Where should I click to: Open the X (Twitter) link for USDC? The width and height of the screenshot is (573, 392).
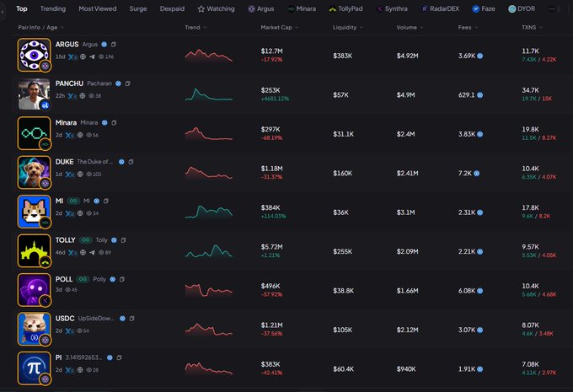(x=69, y=331)
